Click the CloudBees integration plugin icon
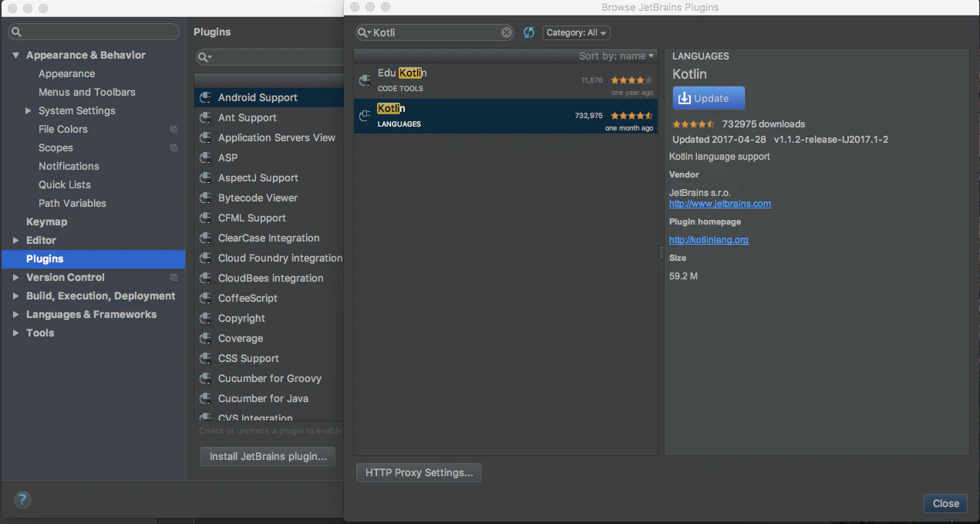980x524 pixels. (x=205, y=278)
